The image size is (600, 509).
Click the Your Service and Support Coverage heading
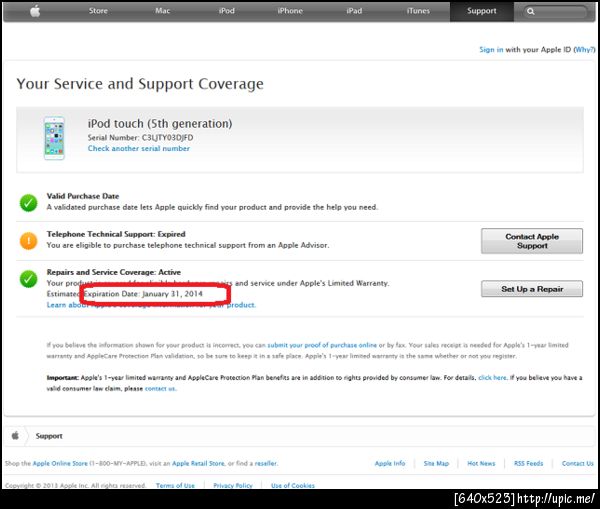coord(140,84)
